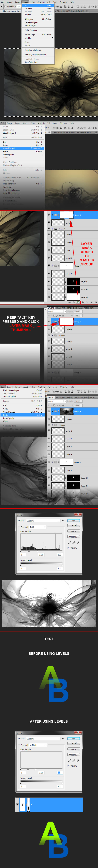Toggle eye icon of Layer 36 in topmost layers panel
This screenshot has height=868, width=98.
(x=49, y=274)
